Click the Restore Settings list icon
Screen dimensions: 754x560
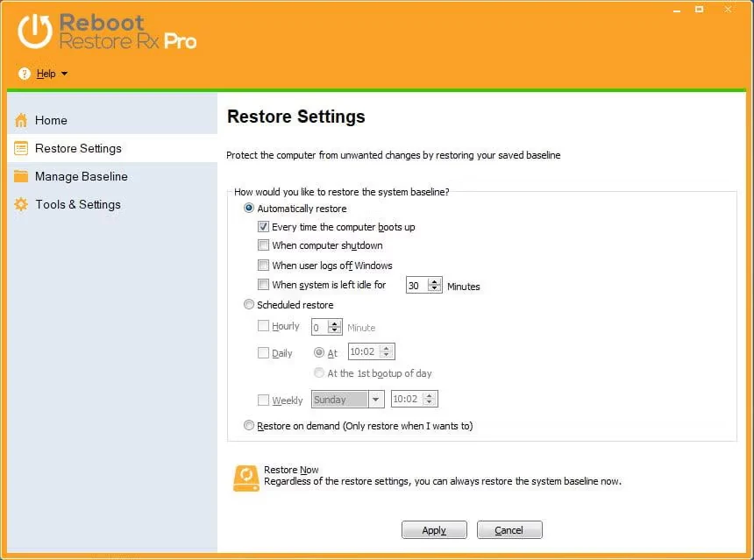(21, 149)
